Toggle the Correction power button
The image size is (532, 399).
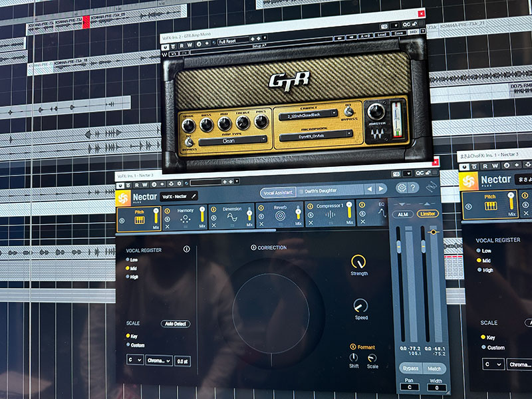(x=253, y=247)
